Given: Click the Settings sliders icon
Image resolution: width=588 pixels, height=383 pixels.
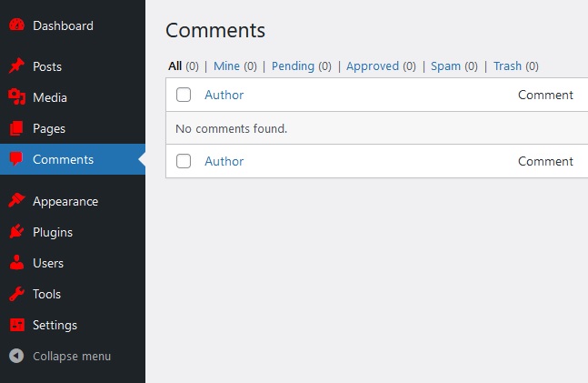Looking at the screenshot, I should [x=16, y=325].
